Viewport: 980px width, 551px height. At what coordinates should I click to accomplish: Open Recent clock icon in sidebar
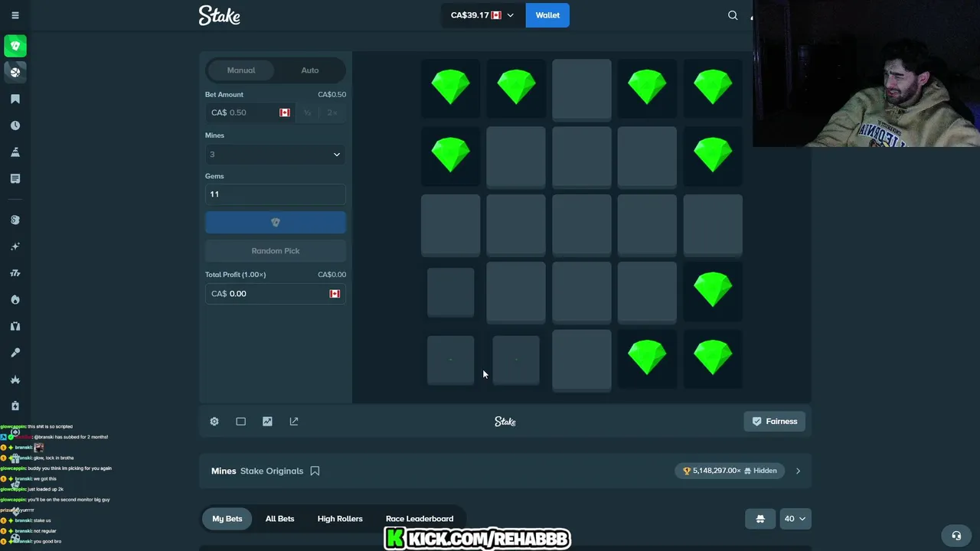click(15, 126)
